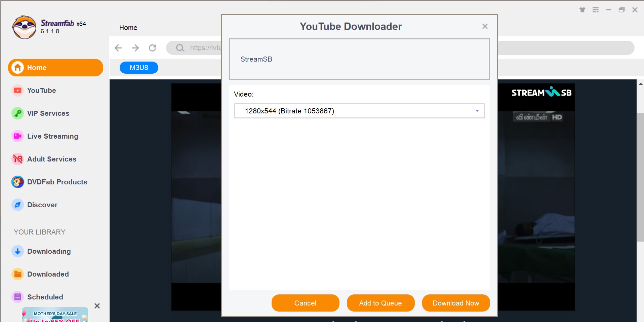Open Scheduled library list
This screenshot has height=322, width=644.
point(45,297)
